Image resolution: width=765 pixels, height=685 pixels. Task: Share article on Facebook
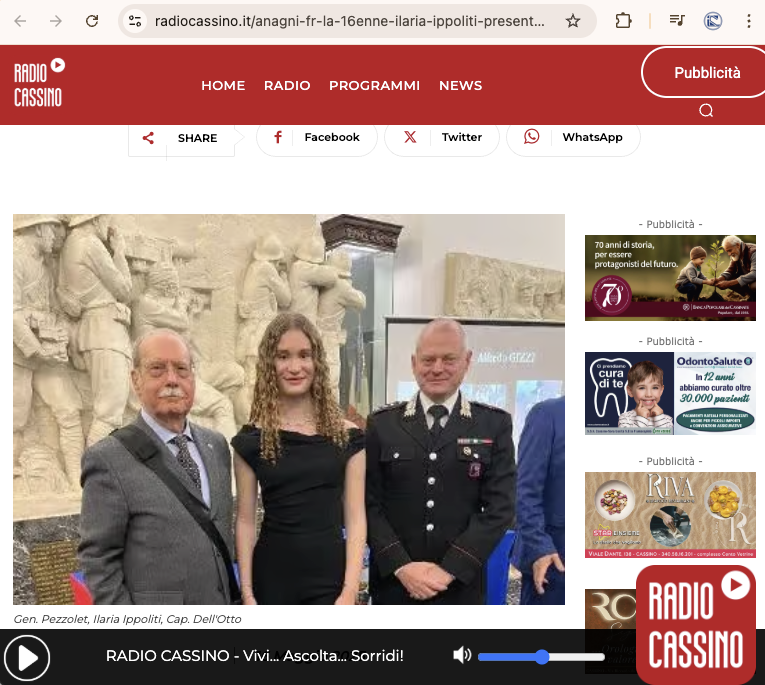pos(317,138)
